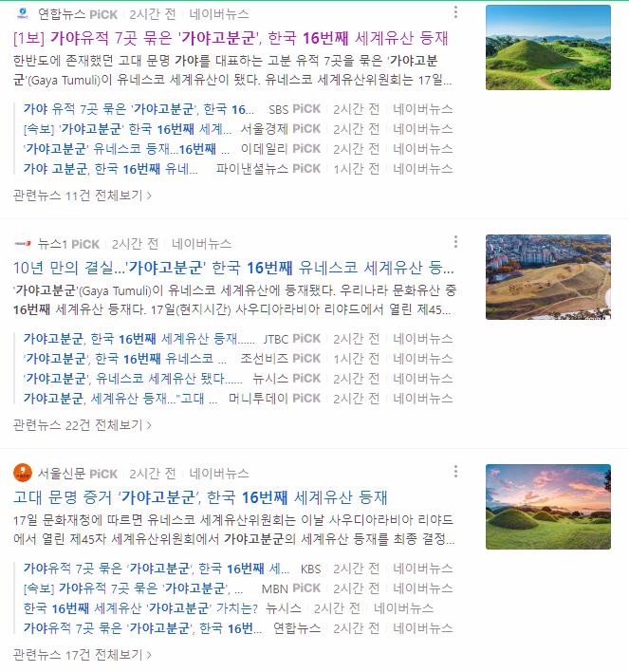
Task: Click the 조선비즈 publisher name in the related list
Action: coord(265,359)
